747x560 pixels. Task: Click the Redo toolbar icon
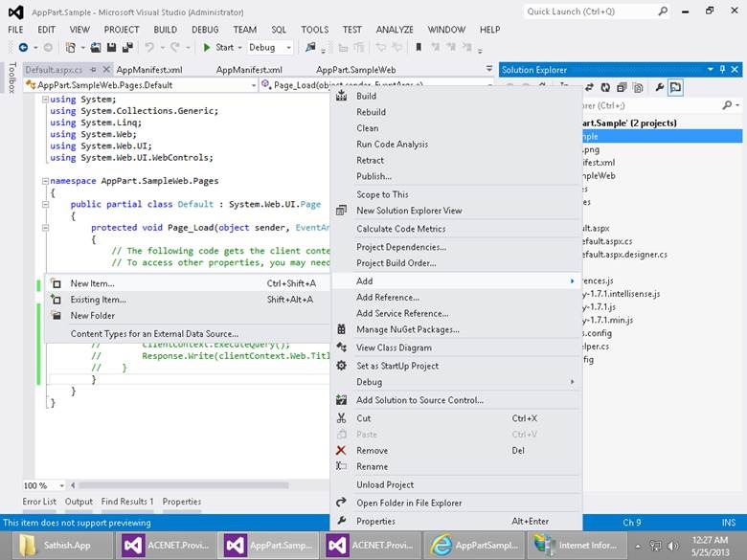[175, 47]
